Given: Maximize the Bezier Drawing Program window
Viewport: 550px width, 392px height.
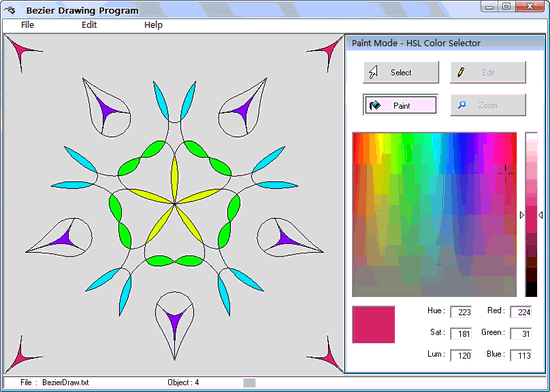Looking at the screenshot, I should 507,7.
